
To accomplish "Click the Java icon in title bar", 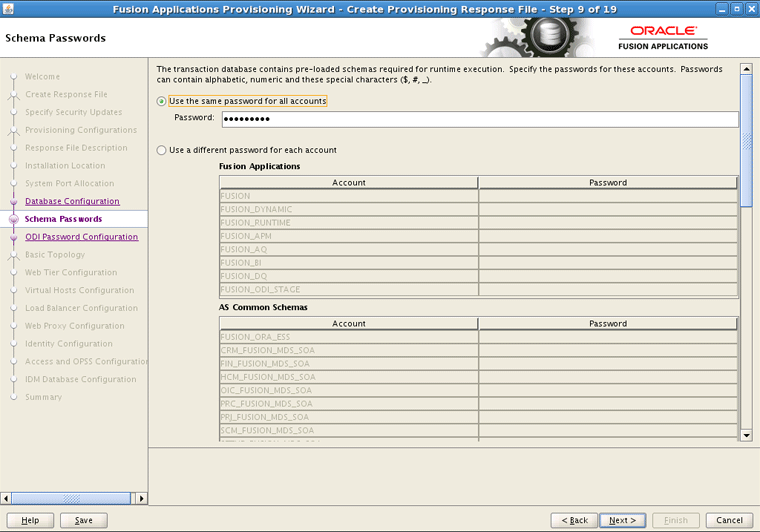I will click(8, 9).
